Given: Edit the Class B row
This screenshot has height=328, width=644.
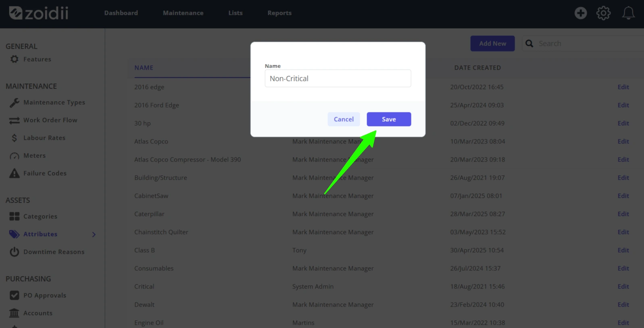Looking at the screenshot, I should pos(623,250).
